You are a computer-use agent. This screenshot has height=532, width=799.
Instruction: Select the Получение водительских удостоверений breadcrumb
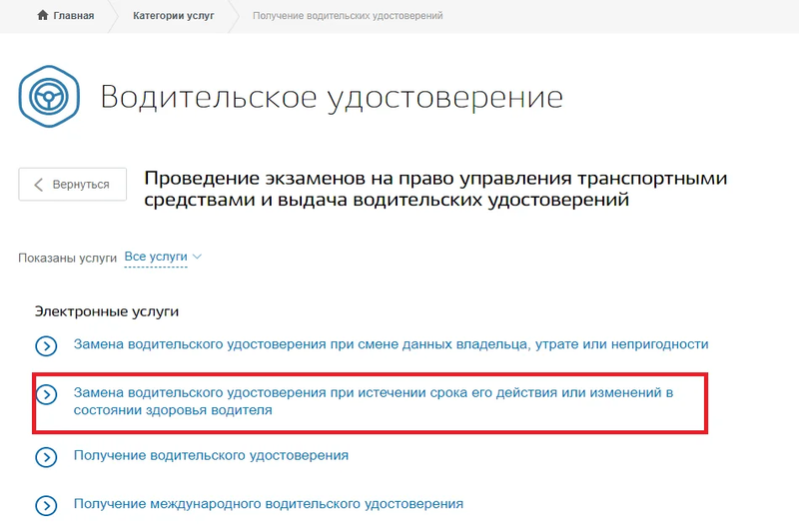click(348, 16)
